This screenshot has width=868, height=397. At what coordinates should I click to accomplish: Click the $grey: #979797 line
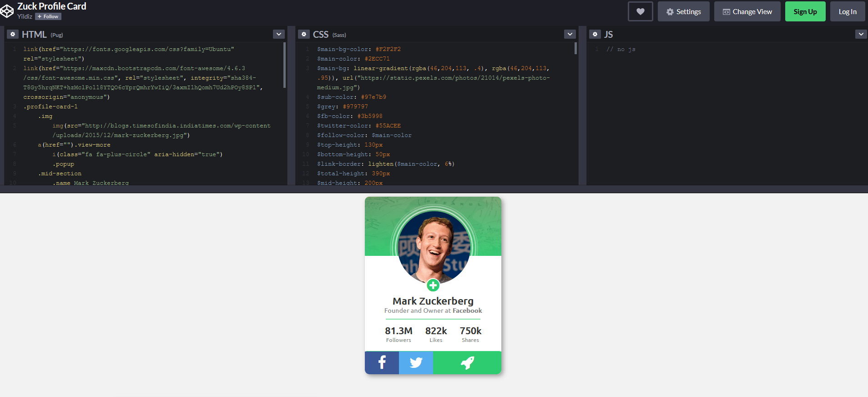(343, 107)
